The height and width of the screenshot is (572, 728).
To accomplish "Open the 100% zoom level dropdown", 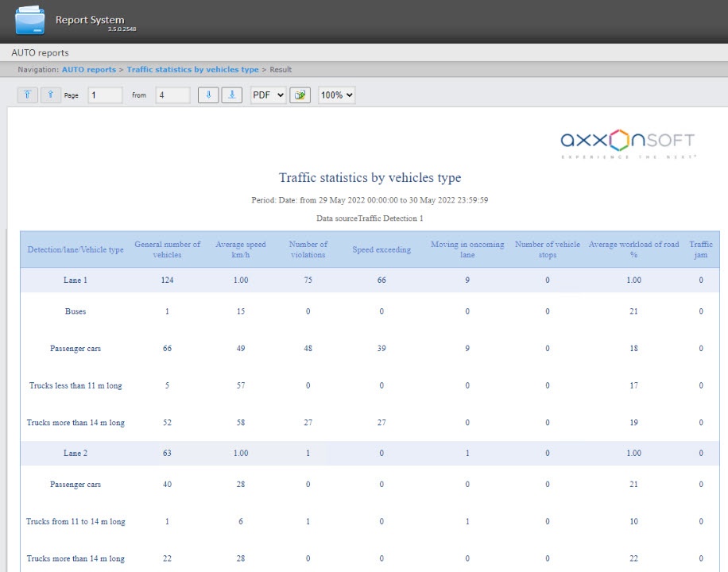I will coord(336,95).
